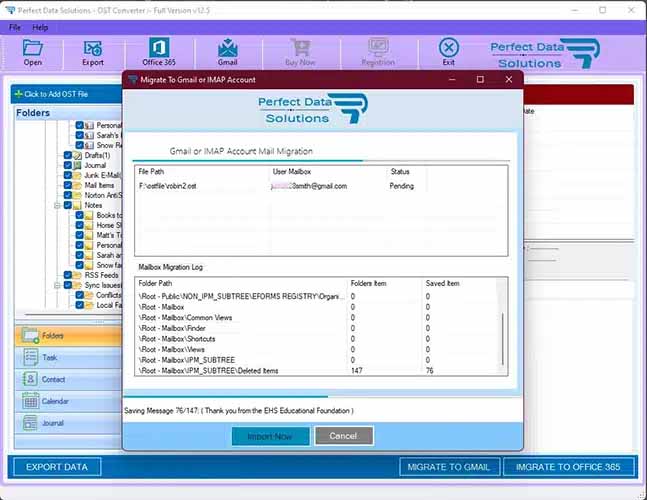This screenshot has width=647, height=500.
Task: Uncheck the Junk E-Mail checkbox
Action: (68, 175)
